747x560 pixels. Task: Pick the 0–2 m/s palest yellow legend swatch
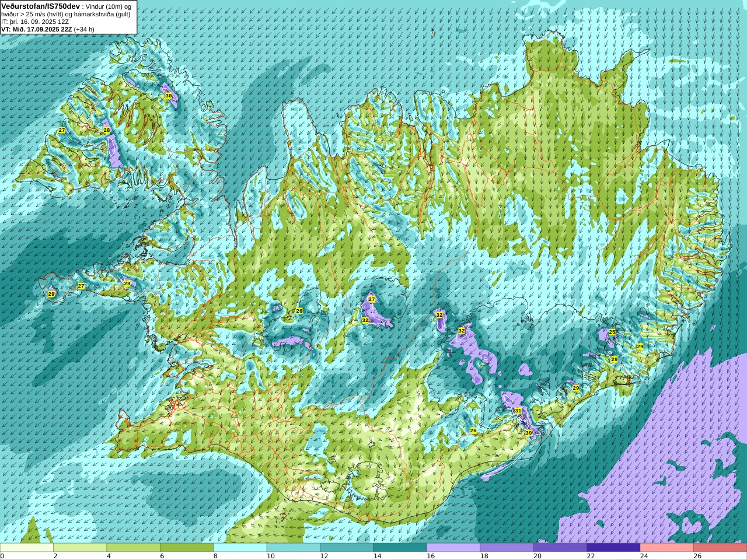27,548
